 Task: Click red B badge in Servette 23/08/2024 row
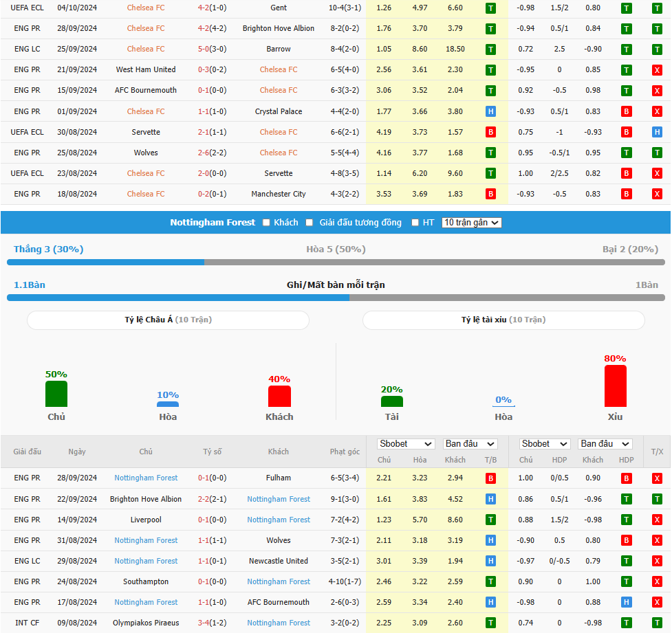point(626,173)
